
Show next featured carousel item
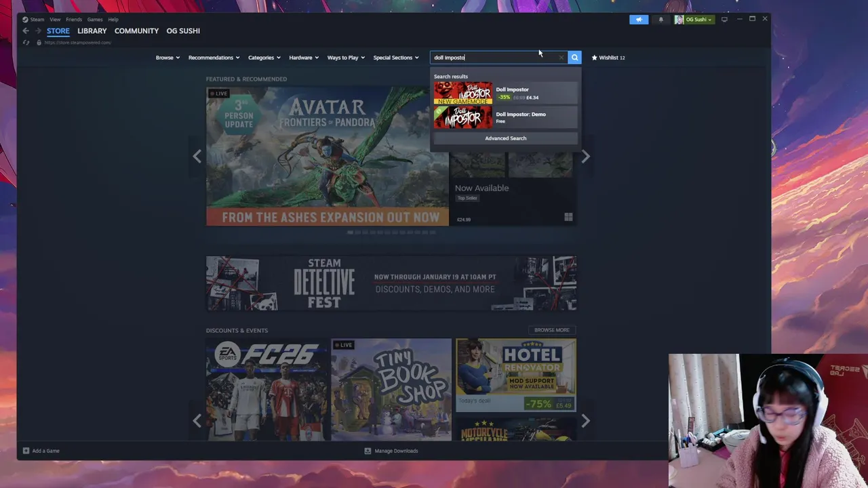pos(585,157)
